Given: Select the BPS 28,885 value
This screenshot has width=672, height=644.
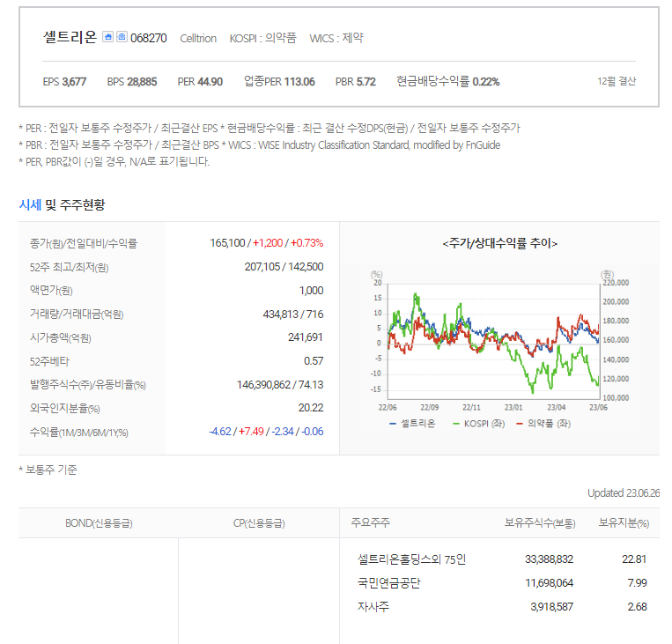Looking at the screenshot, I should pyautogui.click(x=132, y=81).
